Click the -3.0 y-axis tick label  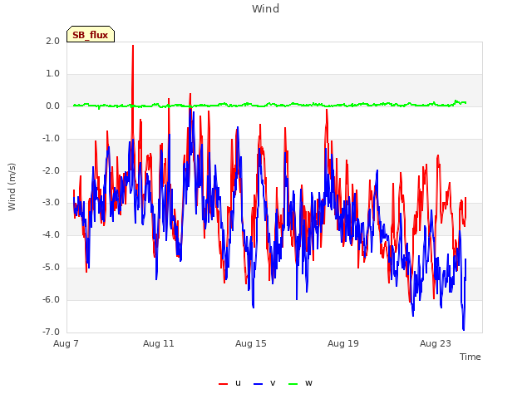[51, 203]
